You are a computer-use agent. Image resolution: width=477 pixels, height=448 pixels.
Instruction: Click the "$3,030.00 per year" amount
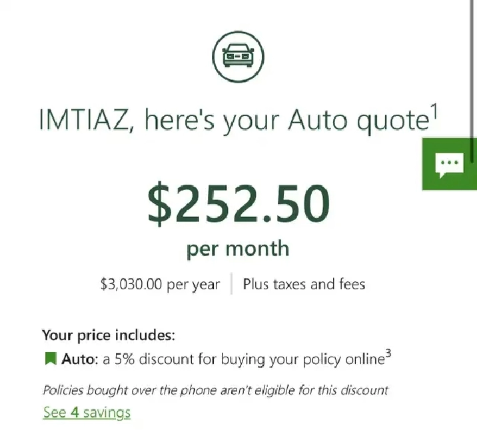[160, 284]
